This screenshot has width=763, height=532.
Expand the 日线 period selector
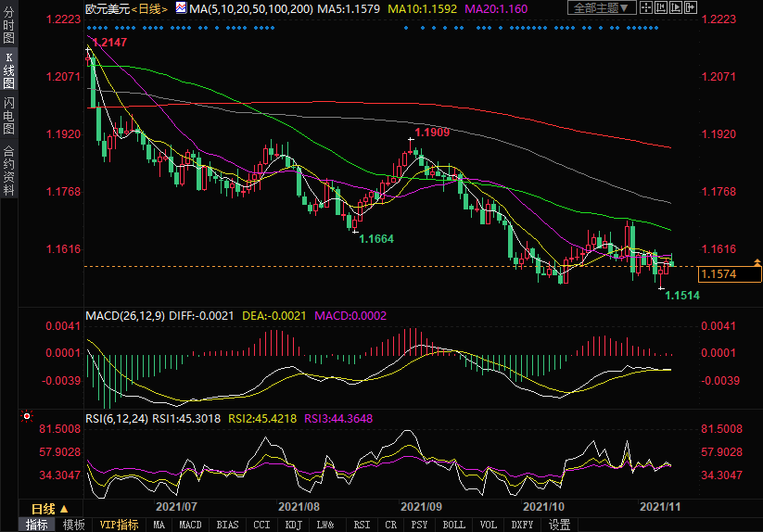(x=45, y=509)
